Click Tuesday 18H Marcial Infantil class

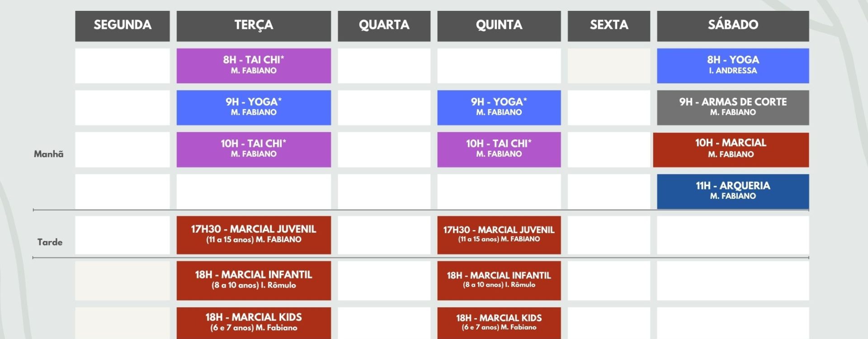point(254,281)
